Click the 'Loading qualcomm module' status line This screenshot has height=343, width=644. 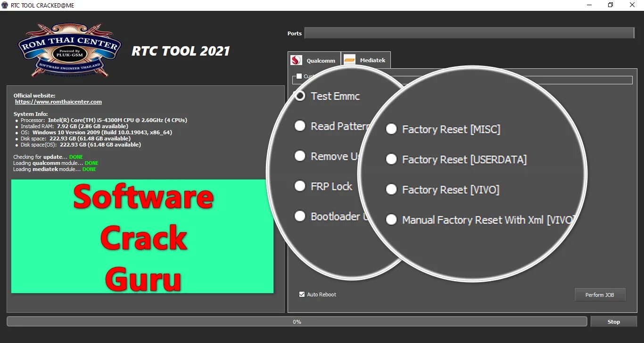(56, 163)
